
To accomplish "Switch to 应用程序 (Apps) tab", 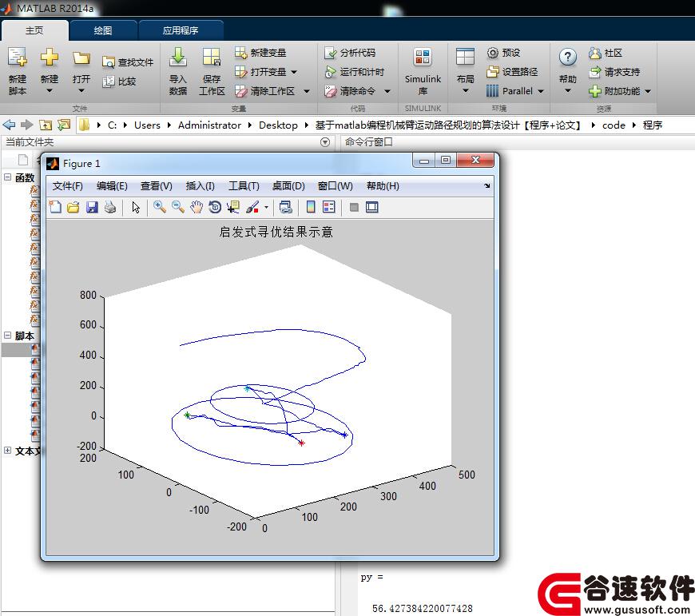I will click(x=181, y=30).
